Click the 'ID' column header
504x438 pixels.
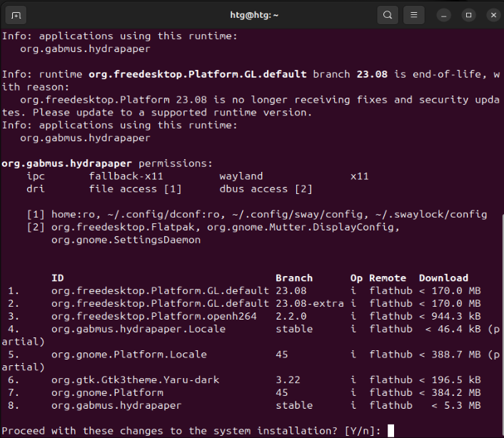point(58,278)
